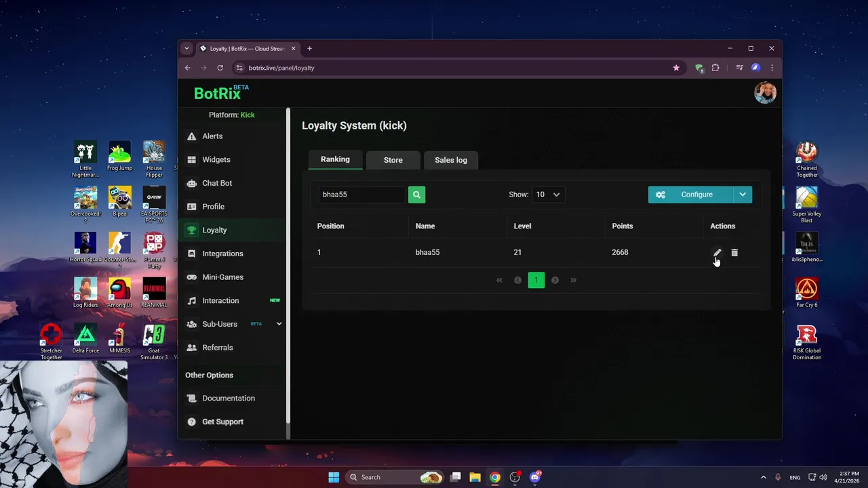Open Chrome tab search dropdown
Image resolution: width=868 pixels, height=488 pixels.
pyautogui.click(x=186, y=49)
